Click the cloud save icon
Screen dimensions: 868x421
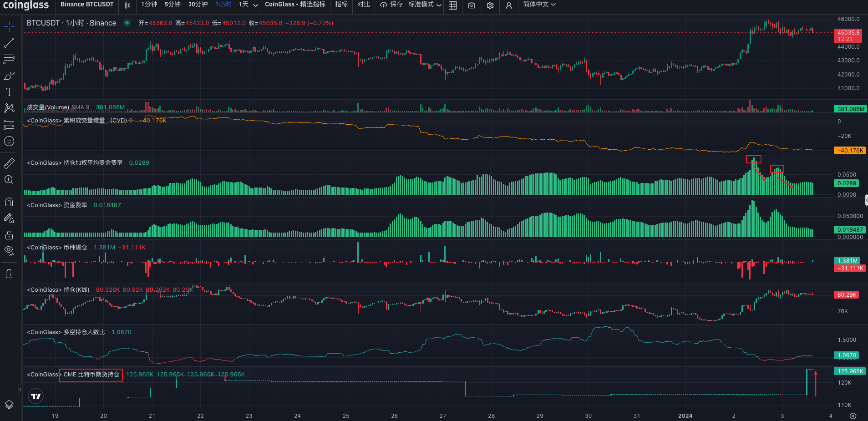tap(384, 5)
